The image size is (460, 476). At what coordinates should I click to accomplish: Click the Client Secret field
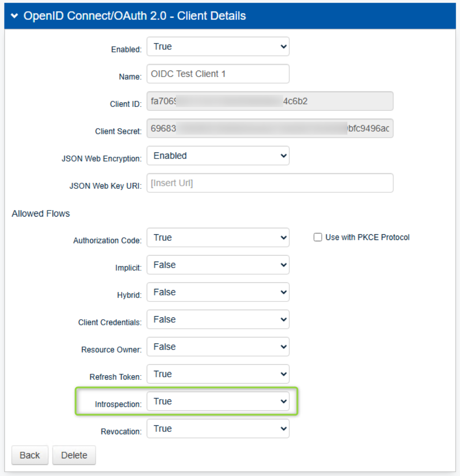[x=270, y=128]
